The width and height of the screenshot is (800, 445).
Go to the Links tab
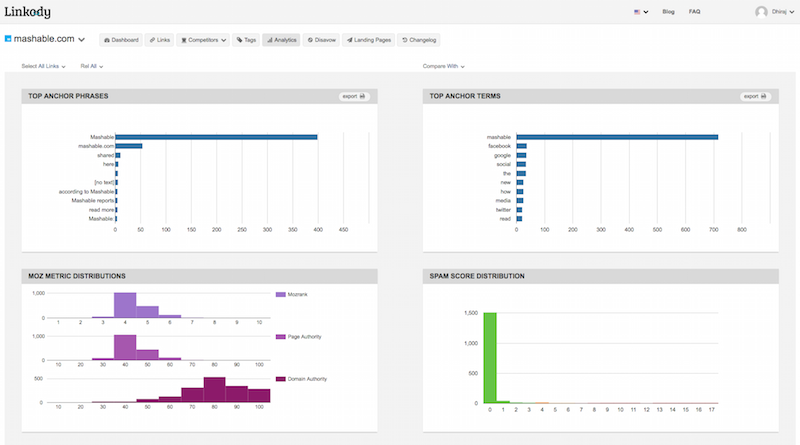tap(160, 40)
